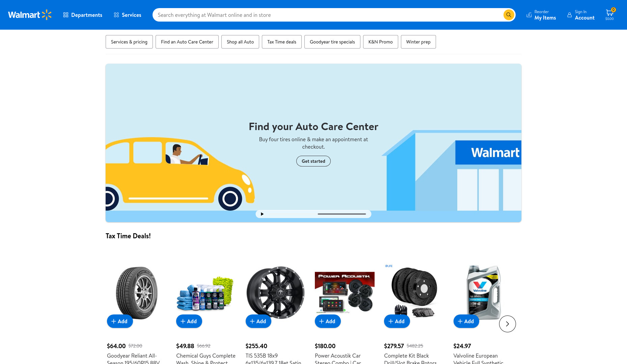The width and height of the screenshot is (627, 364).
Task: Open the Departments menu
Action: 83,15
